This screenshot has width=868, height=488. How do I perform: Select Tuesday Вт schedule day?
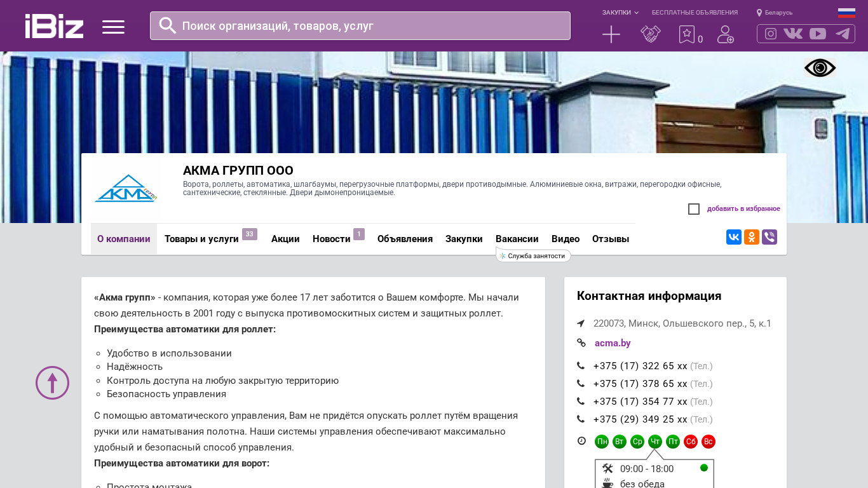click(620, 442)
